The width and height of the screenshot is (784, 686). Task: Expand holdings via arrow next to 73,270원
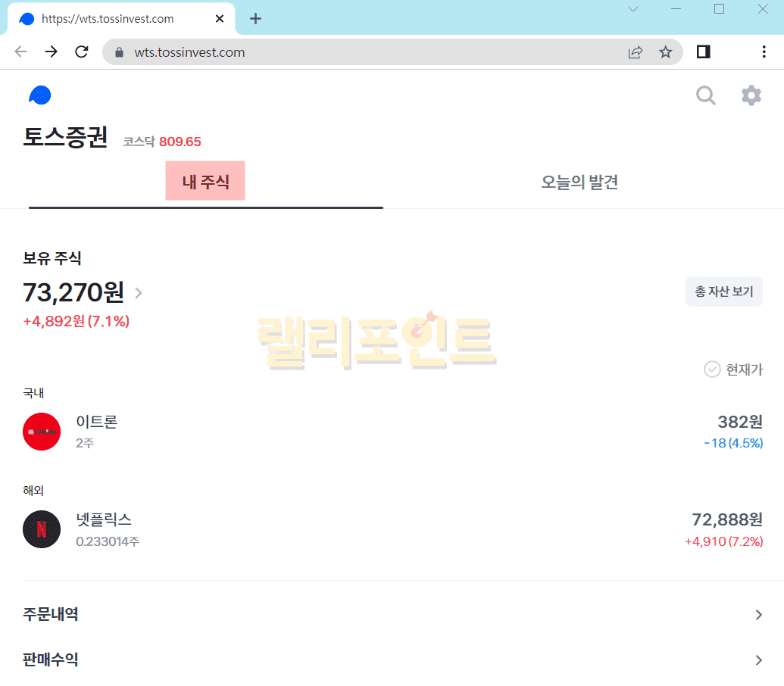[x=139, y=293]
